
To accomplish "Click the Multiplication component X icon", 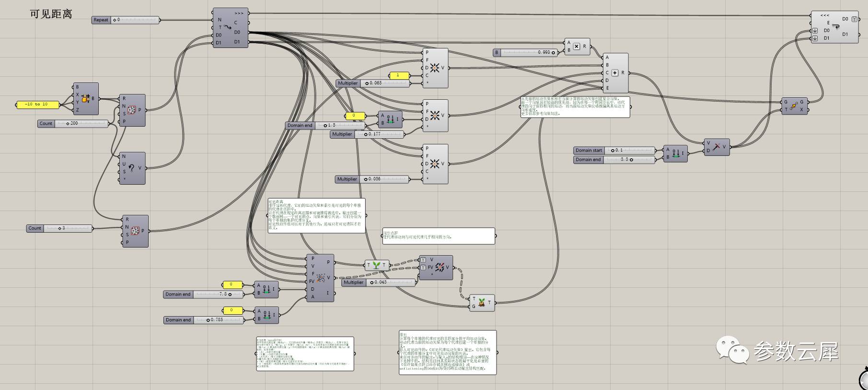I will click(577, 47).
